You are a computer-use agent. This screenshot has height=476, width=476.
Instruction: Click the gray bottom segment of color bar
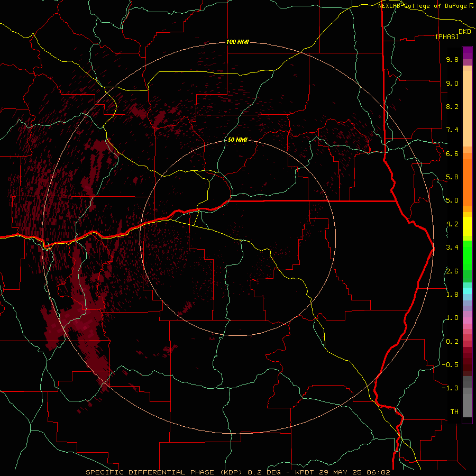(x=467, y=404)
